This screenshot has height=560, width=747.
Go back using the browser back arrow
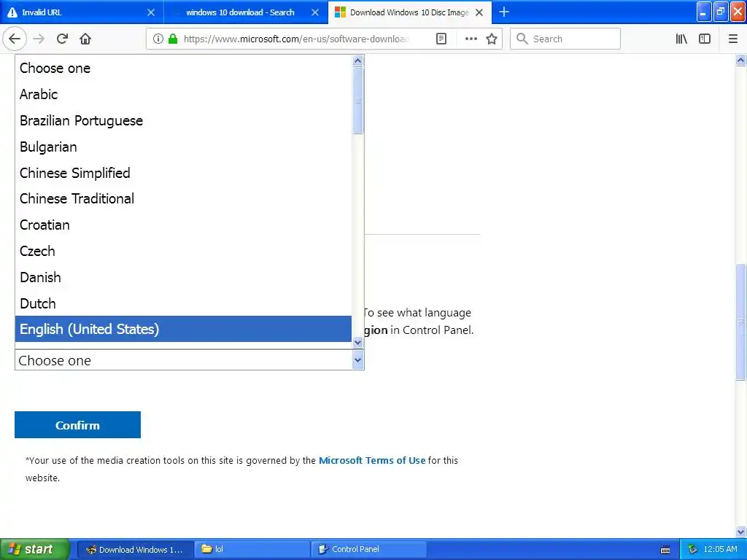15,39
